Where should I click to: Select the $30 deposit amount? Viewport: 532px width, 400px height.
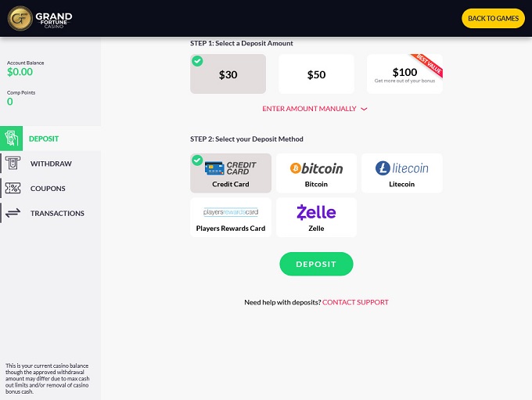228,74
